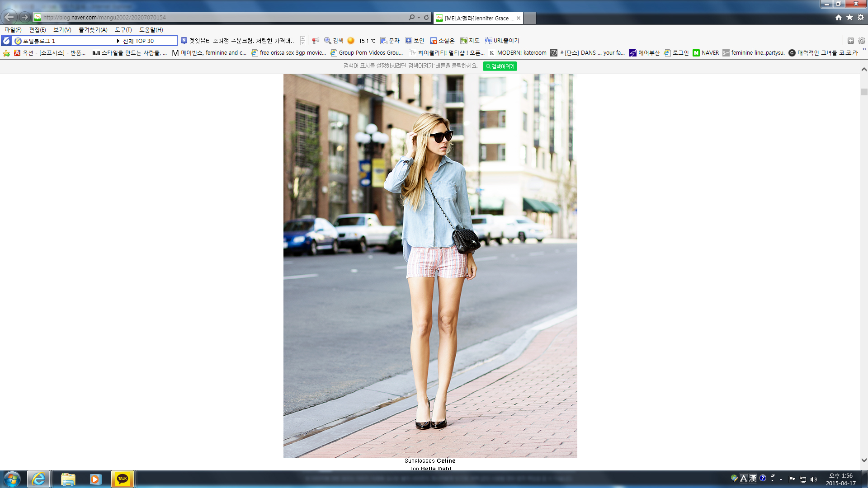Image resolution: width=868 pixels, height=488 pixels.
Task: Open the toolbar settings gear icon
Action: (x=862, y=41)
